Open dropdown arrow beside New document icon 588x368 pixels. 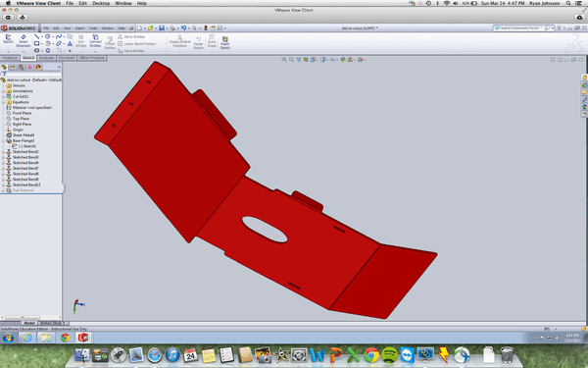pos(145,28)
